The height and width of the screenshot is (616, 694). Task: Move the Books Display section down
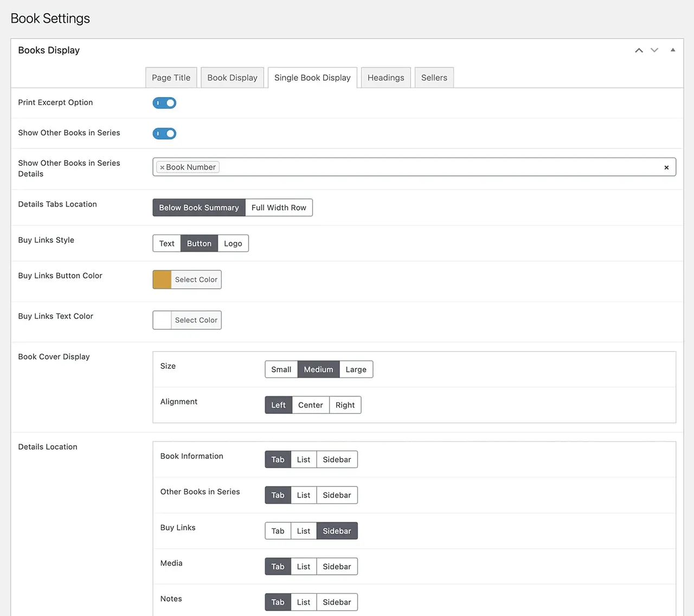click(654, 50)
